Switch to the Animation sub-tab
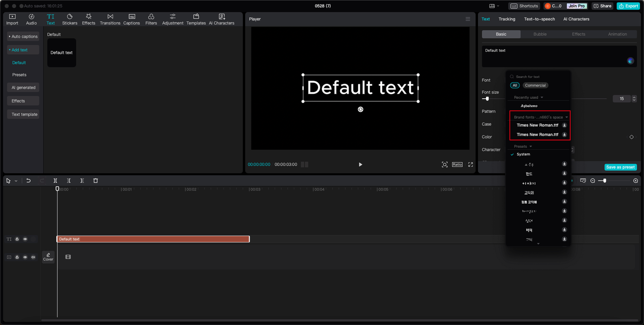 click(617, 34)
